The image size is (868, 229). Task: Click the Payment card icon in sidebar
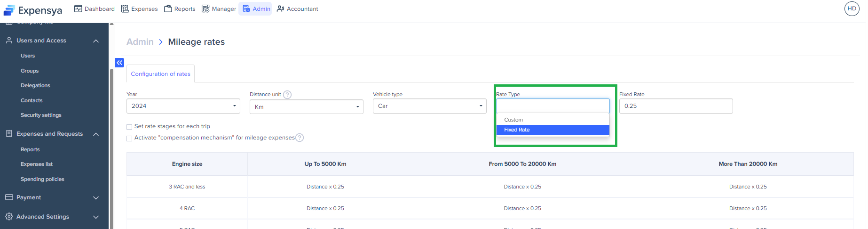click(x=9, y=197)
